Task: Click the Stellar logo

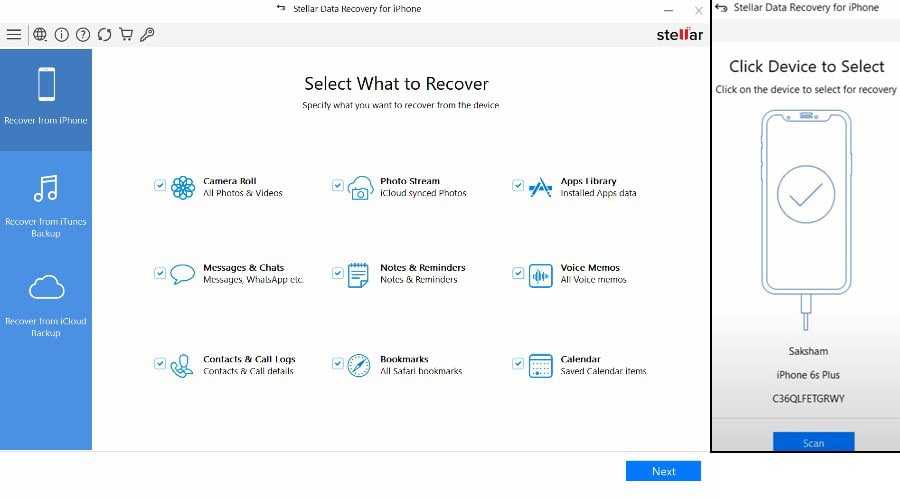Action: 680,34
